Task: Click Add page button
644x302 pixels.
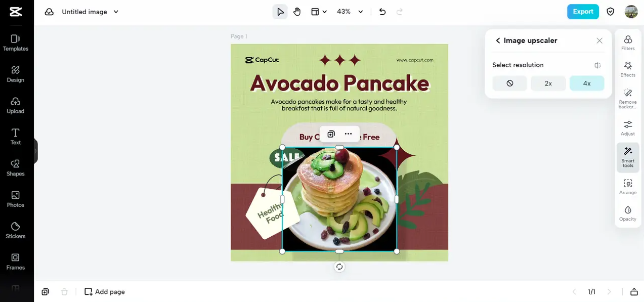Action: 105,292
